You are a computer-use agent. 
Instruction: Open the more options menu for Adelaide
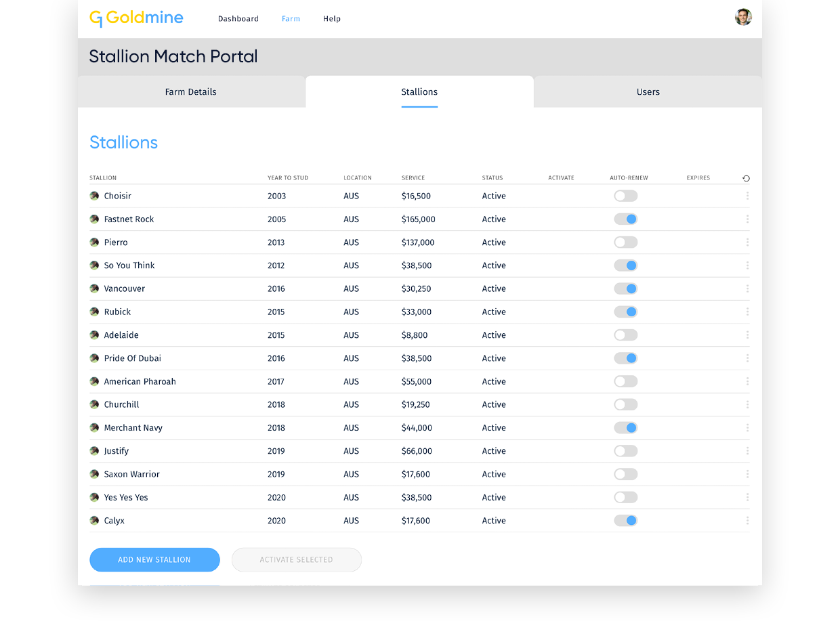747,335
